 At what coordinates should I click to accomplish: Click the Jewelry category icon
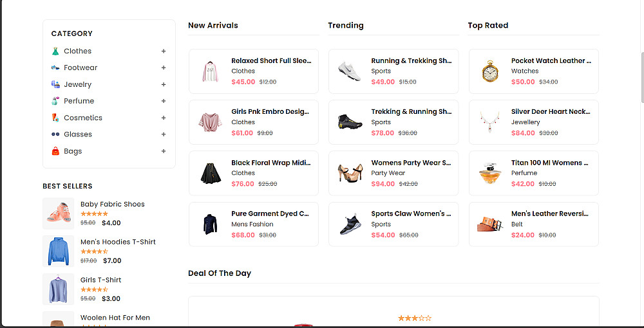click(x=55, y=84)
